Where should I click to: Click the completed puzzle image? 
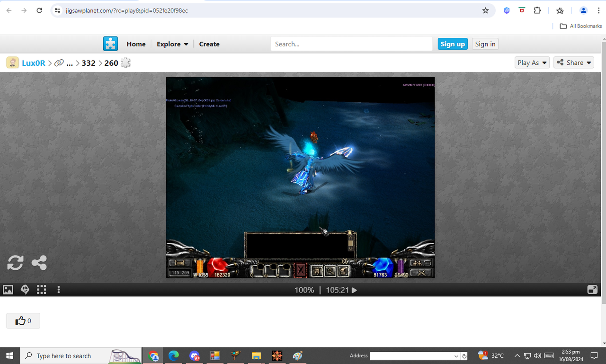pyautogui.click(x=300, y=177)
